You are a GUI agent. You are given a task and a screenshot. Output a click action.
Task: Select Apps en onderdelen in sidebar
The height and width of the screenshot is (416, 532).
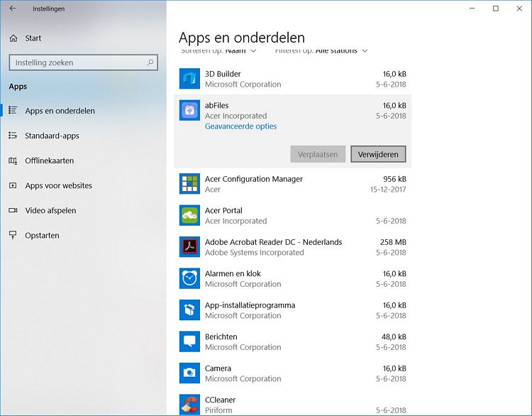(x=60, y=111)
